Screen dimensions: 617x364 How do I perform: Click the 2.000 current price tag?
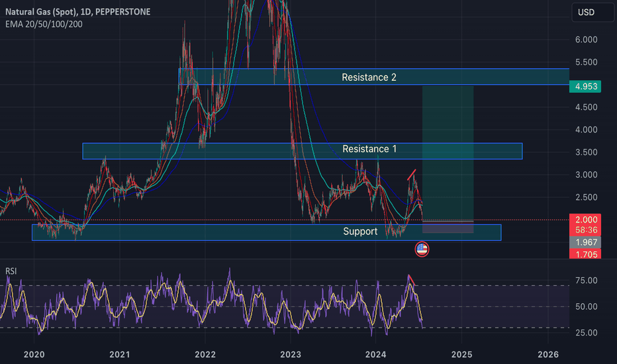[585, 220]
